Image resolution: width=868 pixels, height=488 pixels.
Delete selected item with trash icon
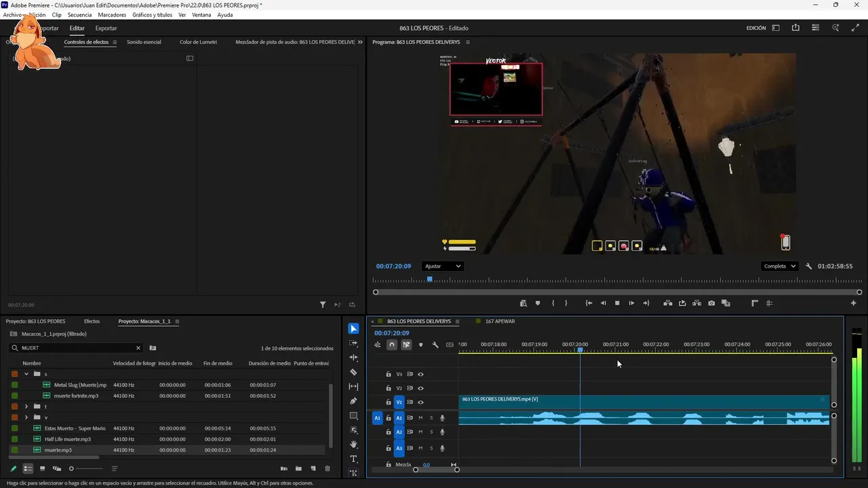328,468
